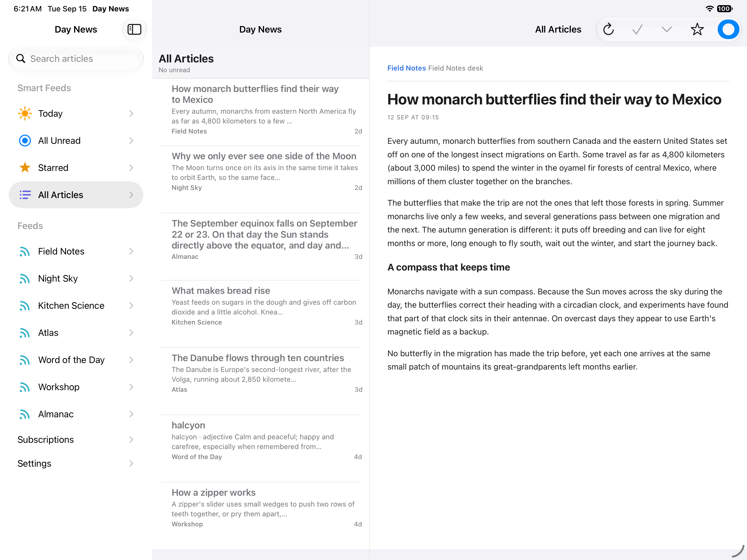Click the 'Smart Feeds' section header
The height and width of the screenshot is (560, 747).
(x=44, y=88)
